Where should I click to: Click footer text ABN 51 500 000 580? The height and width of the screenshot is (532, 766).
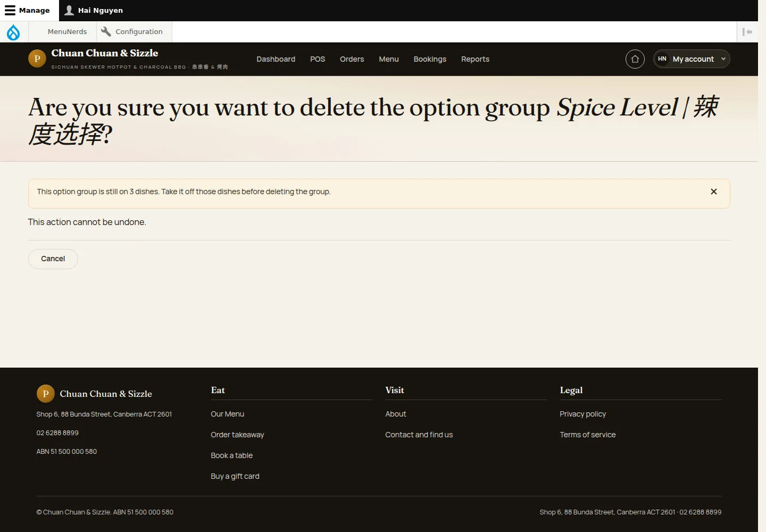[x=66, y=452]
